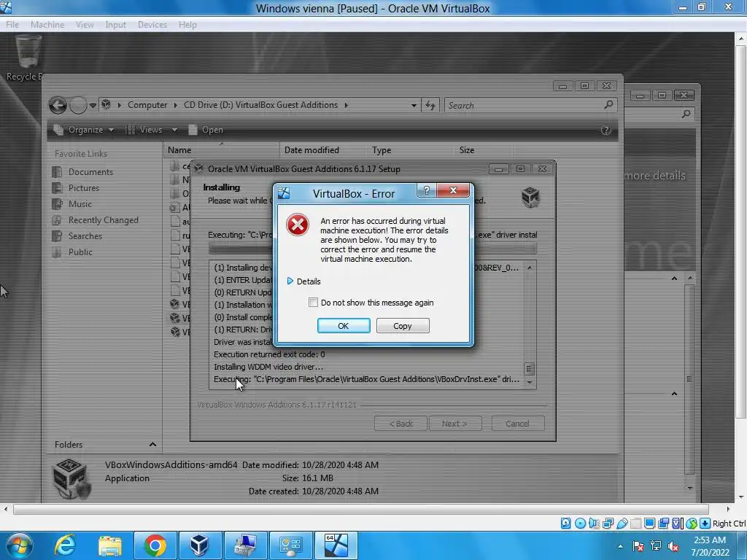Open Action Center flag in system tray

click(x=638, y=546)
